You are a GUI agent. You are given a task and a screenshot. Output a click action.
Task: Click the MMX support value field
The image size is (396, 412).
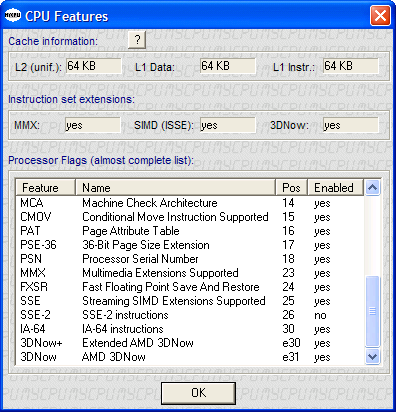click(93, 125)
